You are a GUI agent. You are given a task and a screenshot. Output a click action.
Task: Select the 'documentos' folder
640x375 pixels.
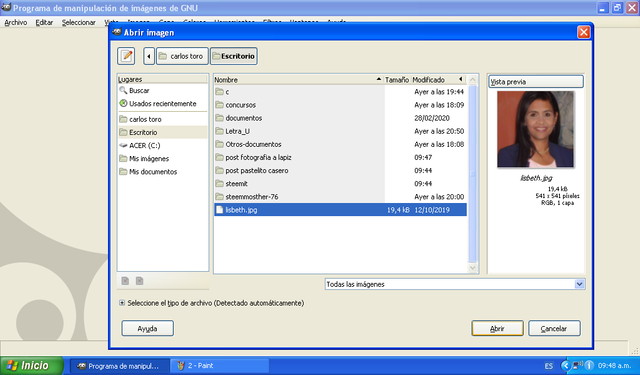coord(340,118)
